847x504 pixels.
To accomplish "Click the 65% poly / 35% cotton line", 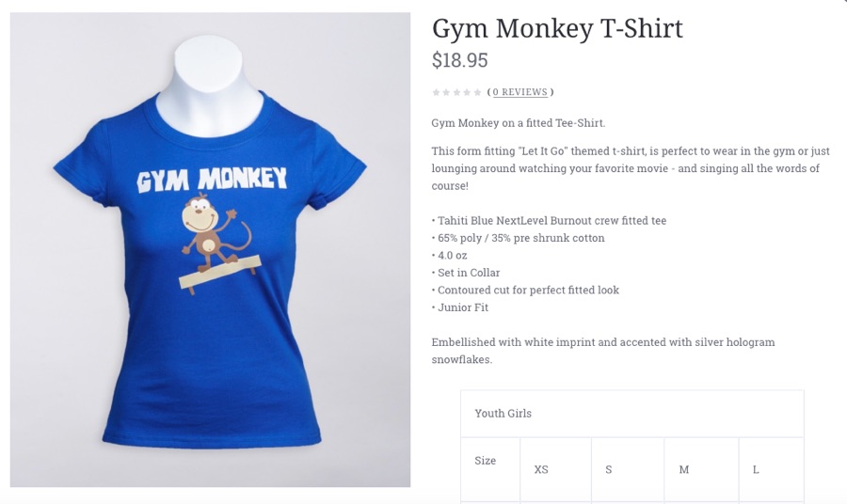I will click(518, 238).
